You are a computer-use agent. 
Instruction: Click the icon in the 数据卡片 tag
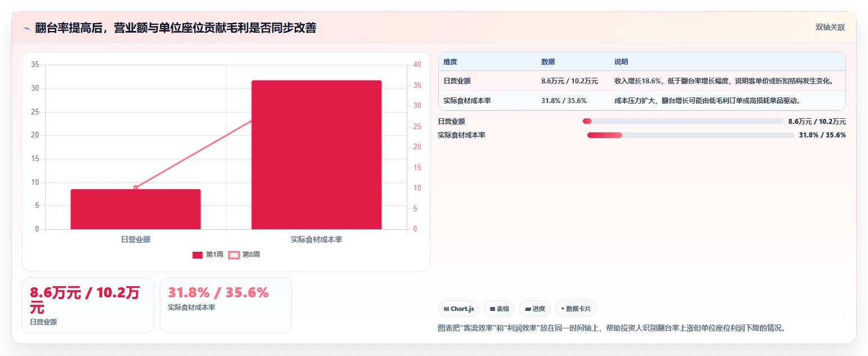click(563, 309)
